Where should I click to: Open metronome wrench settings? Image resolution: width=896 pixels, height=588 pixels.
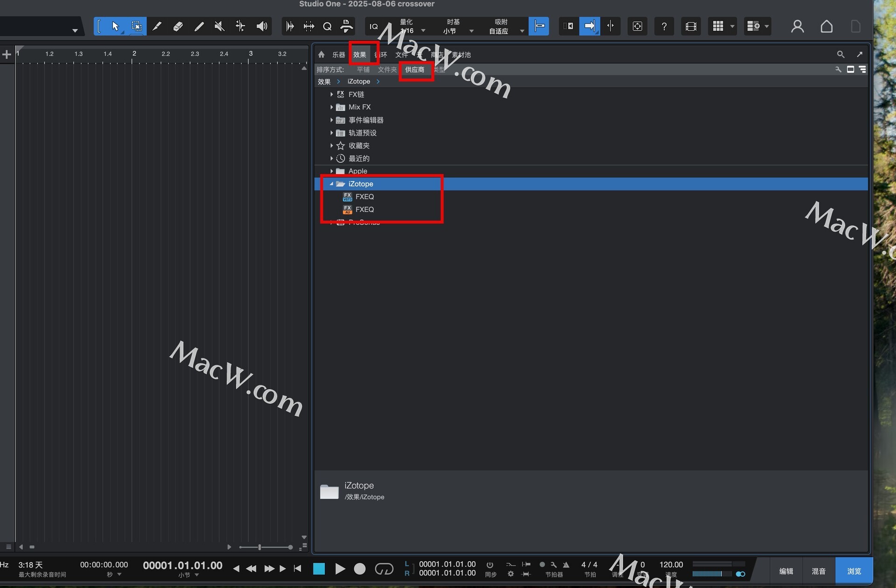tap(554, 565)
